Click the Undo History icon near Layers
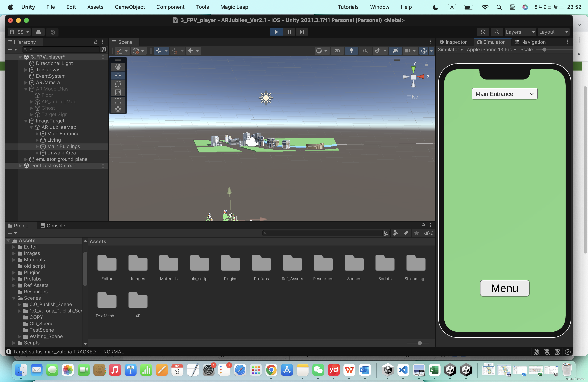The width and height of the screenshot is (588, 382). pyautogui.click(x=483, y=32)
